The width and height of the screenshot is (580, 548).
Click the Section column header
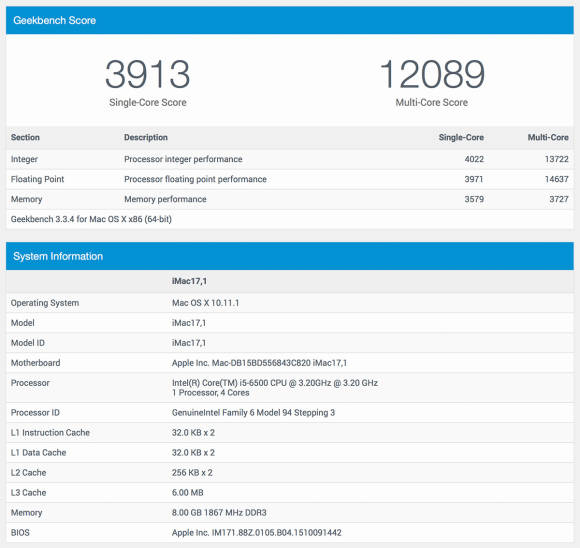point(25,137)
